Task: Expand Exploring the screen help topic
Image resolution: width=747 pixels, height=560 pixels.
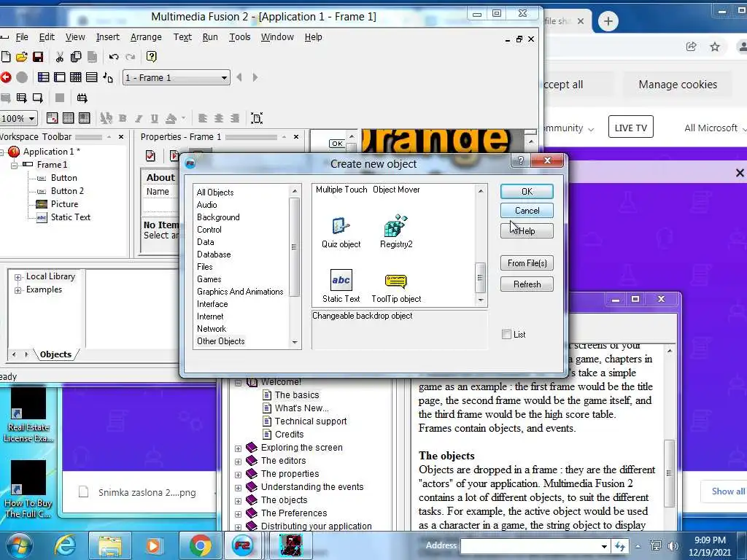Action: point(239,448)
